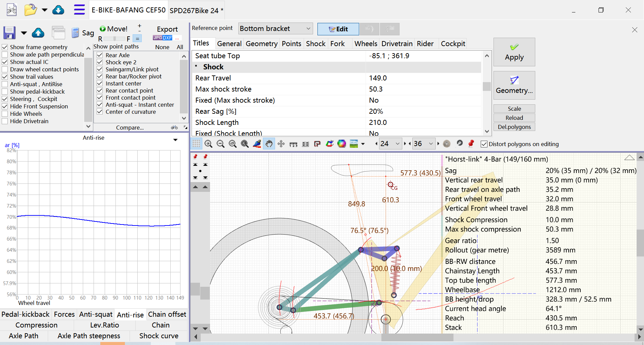Click the Scale button
The image size is (644, 345).
click(x=514, y=109)
